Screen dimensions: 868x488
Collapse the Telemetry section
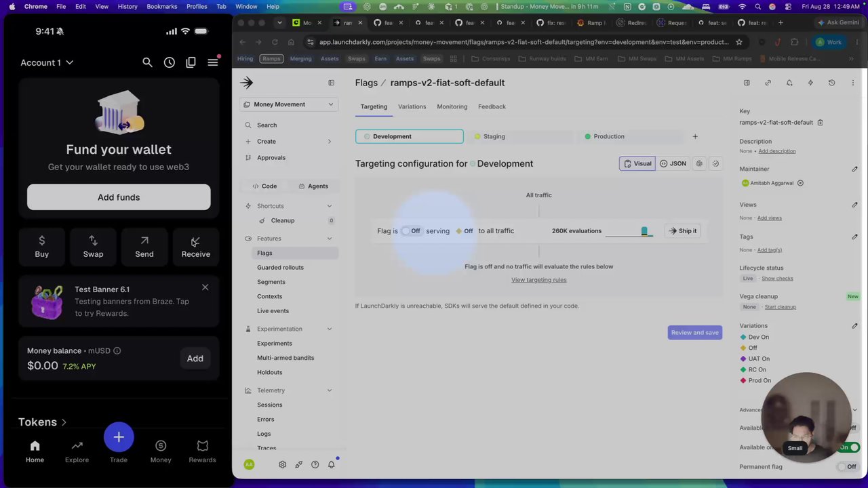(x=330, y=390)
